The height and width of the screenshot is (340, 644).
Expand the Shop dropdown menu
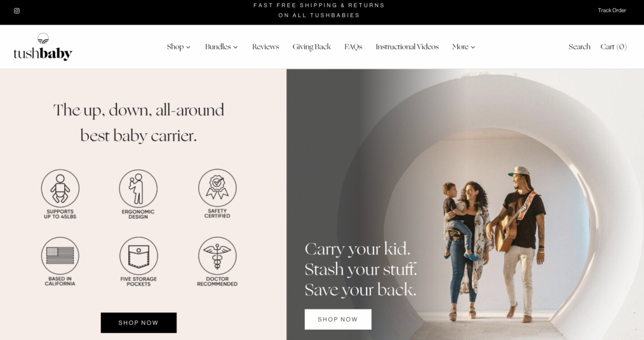(x=178, y=47)
